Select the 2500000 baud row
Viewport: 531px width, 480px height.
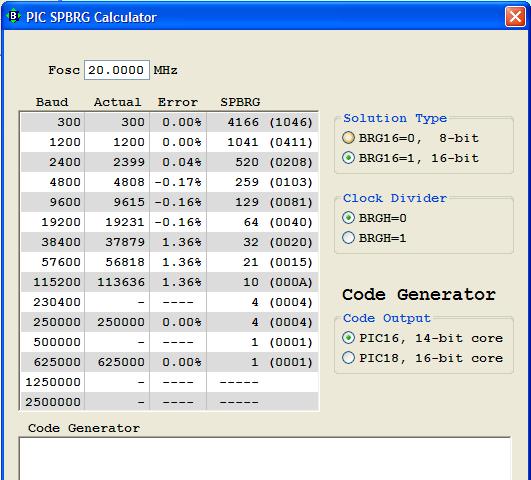pos(169,402)
